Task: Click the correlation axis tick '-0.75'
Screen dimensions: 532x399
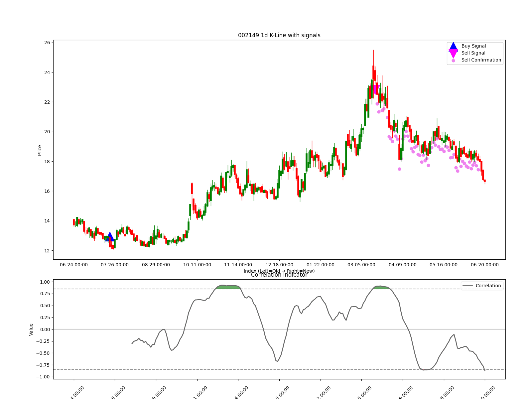Action: pos(43,365)
